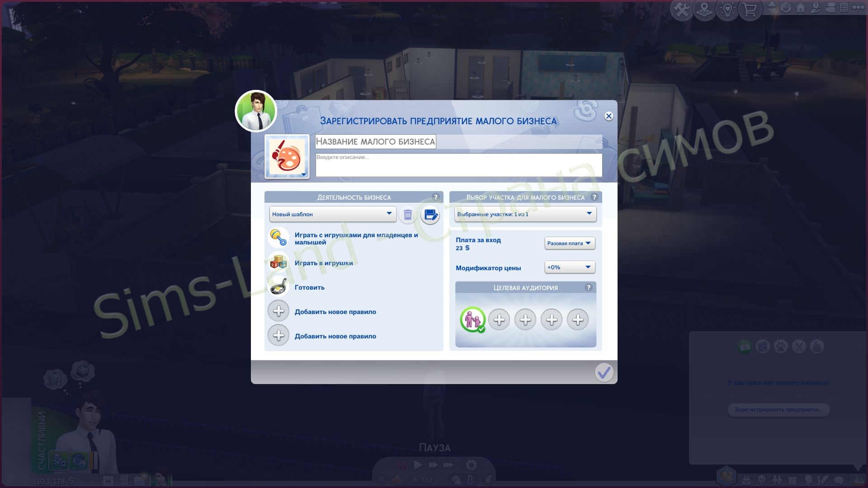Switch to the retail building business tab

point(763,347)
